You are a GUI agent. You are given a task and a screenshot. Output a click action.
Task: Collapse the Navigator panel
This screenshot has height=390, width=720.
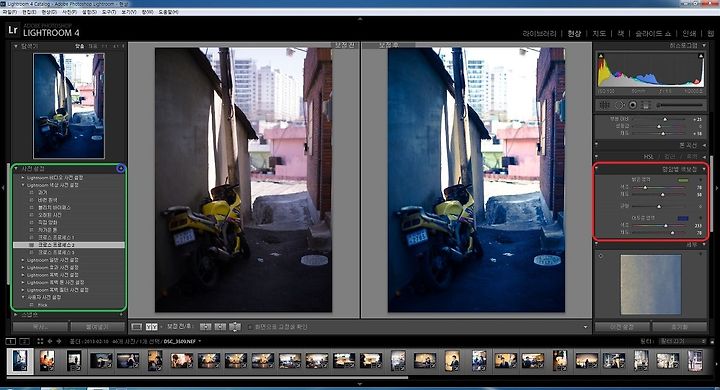16,46
